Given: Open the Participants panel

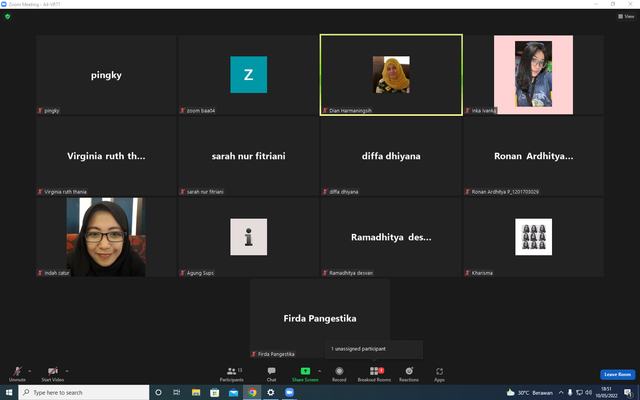Looking at the screenshot, I should (x=231, y=373).
